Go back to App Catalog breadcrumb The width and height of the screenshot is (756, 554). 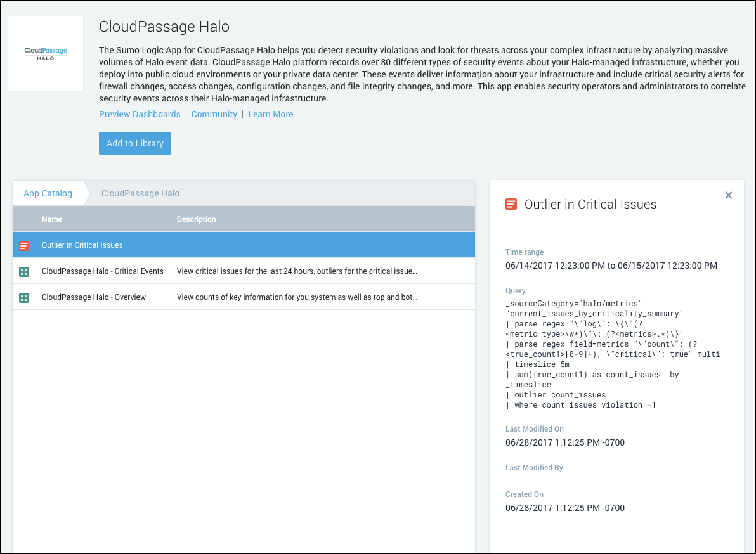(x=48, y=193)
